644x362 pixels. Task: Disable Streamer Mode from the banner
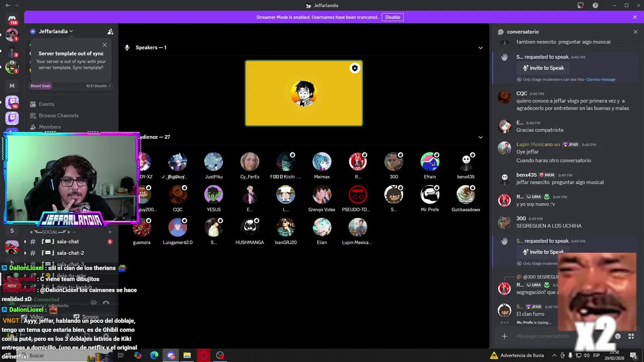tap(392, 17)
